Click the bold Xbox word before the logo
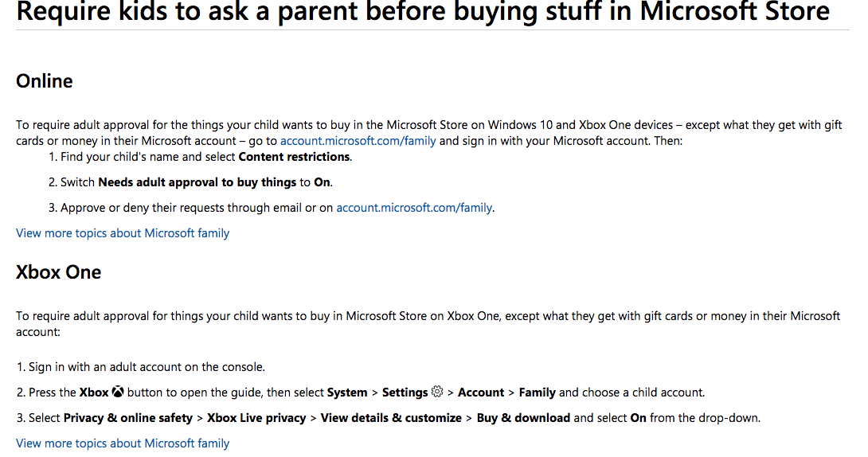Image resolution: width=868 pixels, height=457 pixels. (94, 393)
